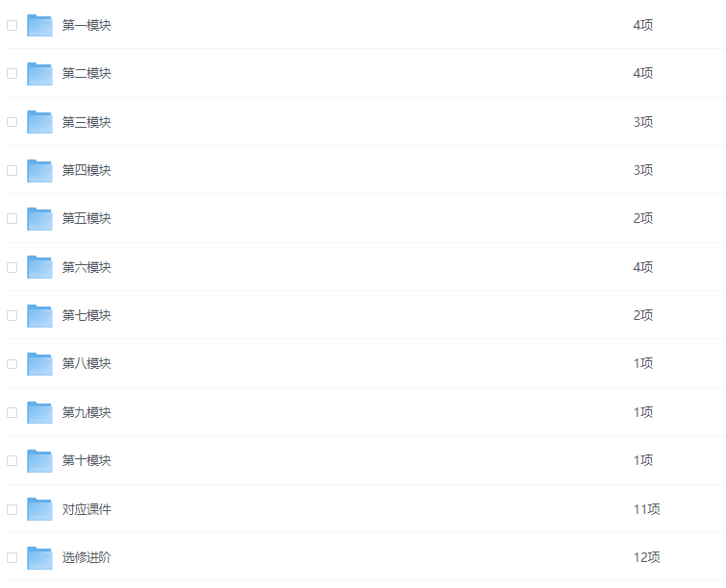Open the 对应课件 folder by its name
Screen dimensions: 726x588
click(x=87, y=509)
